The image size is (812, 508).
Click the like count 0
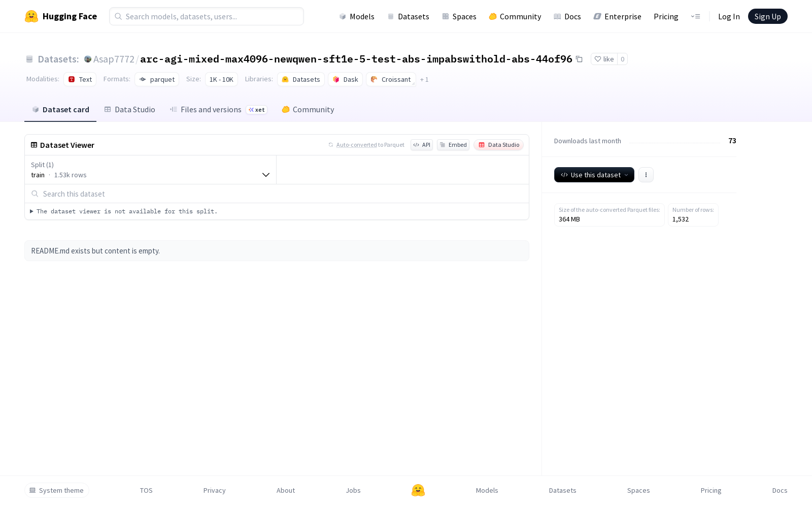coord(623,59)
